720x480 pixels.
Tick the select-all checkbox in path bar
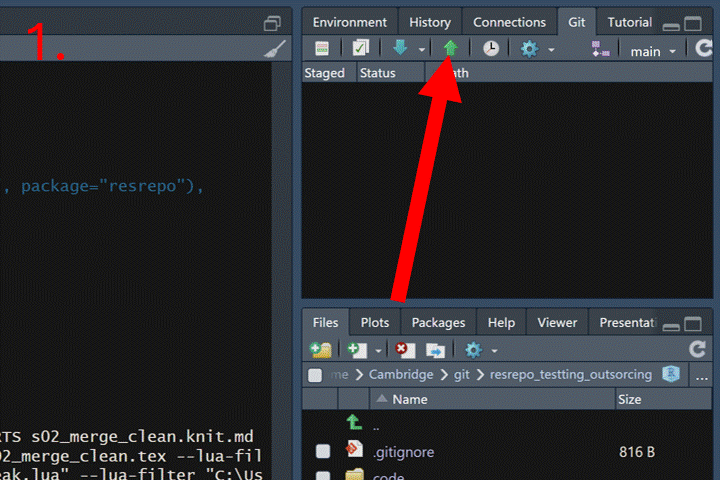point(315,375)
